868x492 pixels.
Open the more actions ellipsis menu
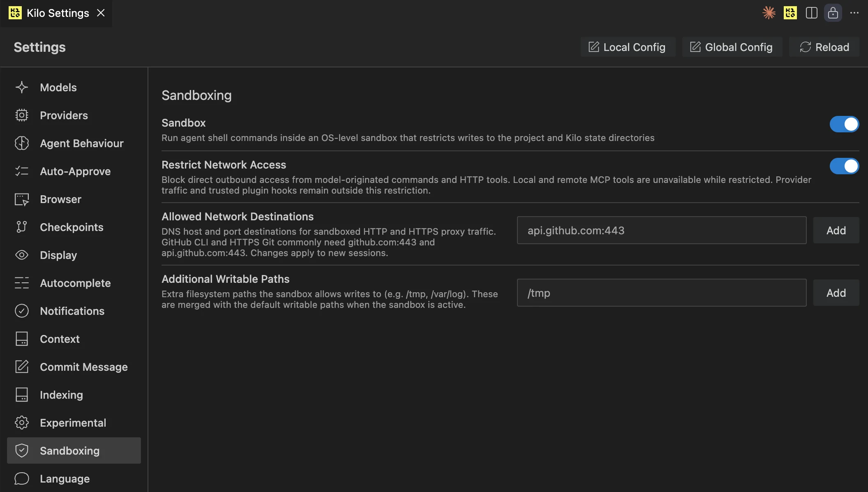click(x=854, y=13)
